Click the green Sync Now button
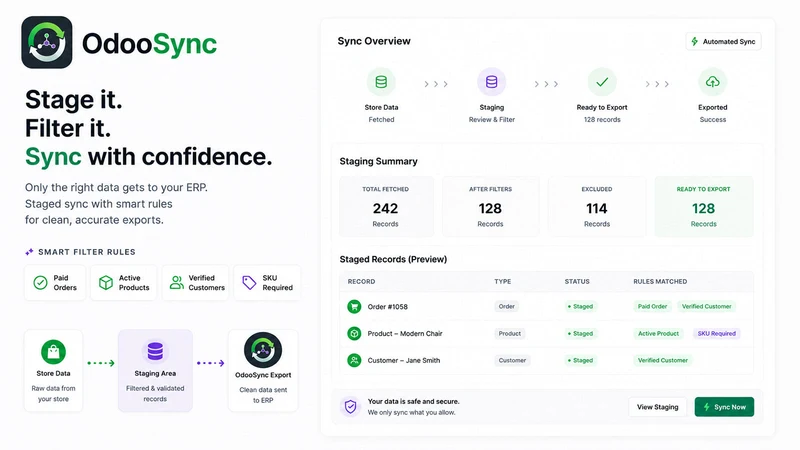800x450 pixels. point(724,407)
